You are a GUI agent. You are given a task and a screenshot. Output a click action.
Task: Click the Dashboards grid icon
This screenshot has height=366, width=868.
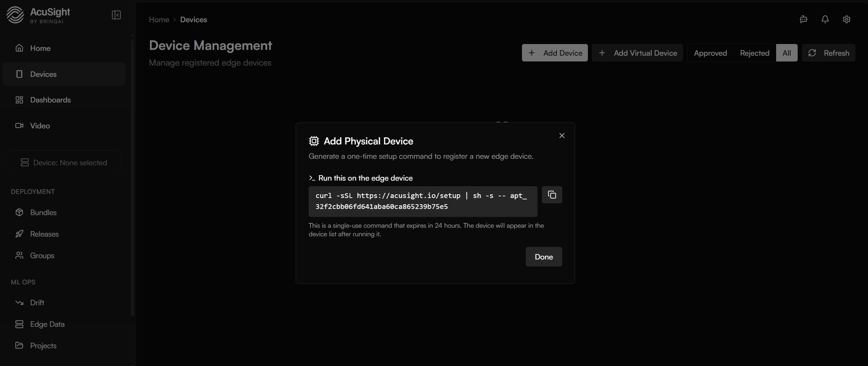[x=19, y=100]
